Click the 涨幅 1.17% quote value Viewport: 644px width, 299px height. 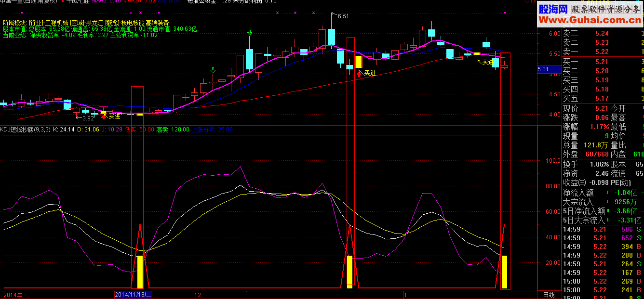599,127
